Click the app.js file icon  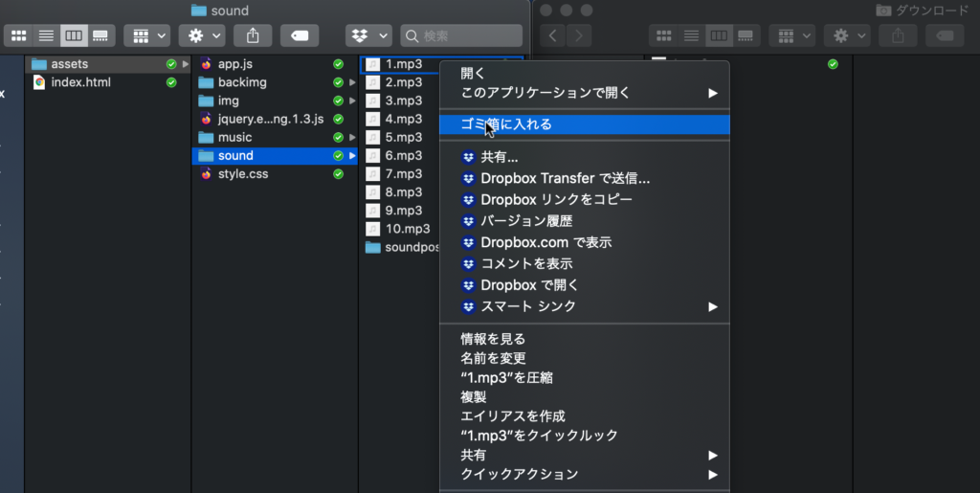(206, 64)
